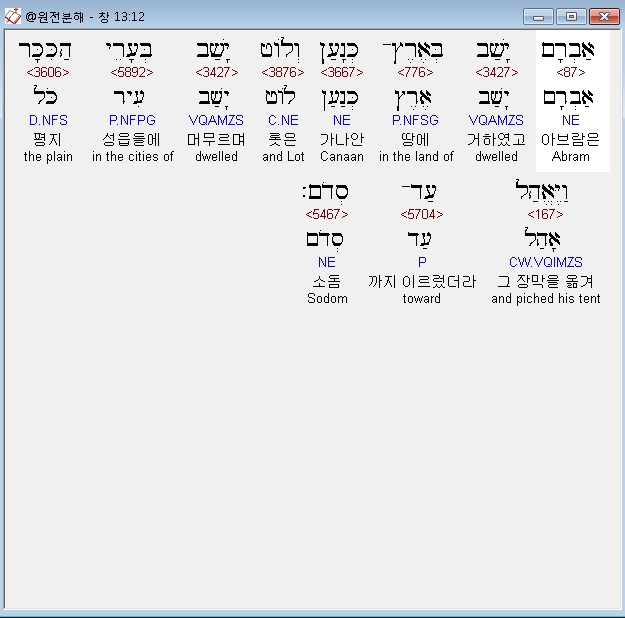Click the window title 원전분해 - 창 13:12
This screenshot has width=625, height=618.
(85, 17)
